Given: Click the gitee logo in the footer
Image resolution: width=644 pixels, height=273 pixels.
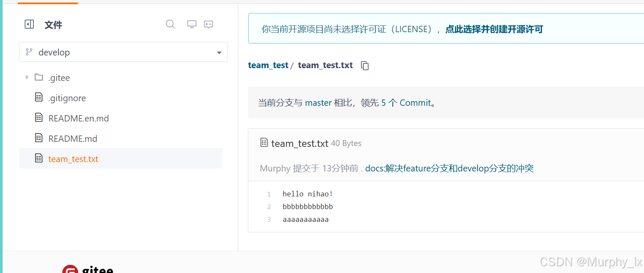Looking at the screenshot, I should click(x=88, y=269).
